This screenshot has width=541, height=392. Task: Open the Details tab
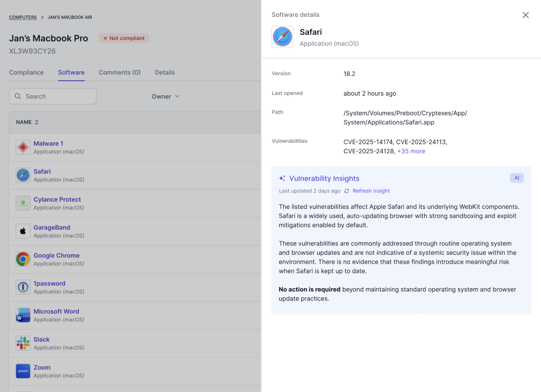164,72
